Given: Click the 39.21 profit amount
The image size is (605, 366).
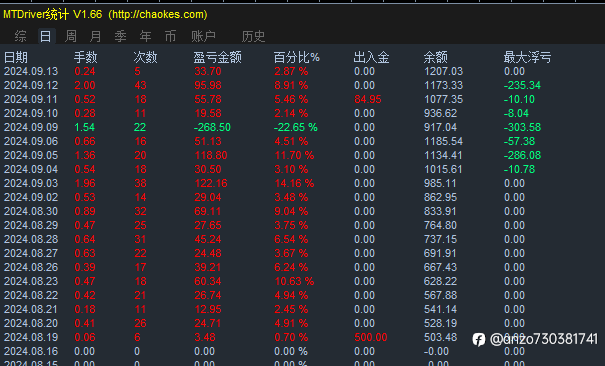Looking at the screenshot, I should coord(208,267).
